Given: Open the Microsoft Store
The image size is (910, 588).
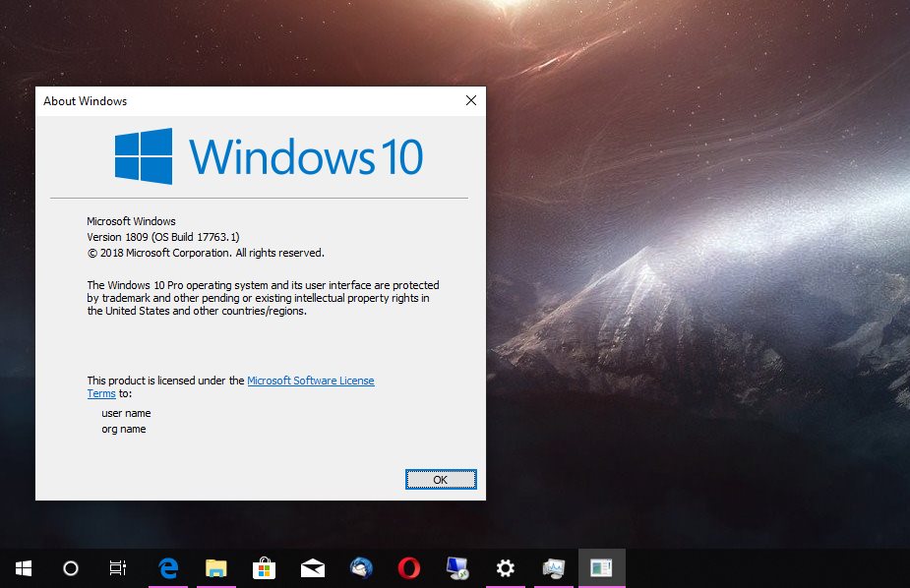Looking at the screenshot, I should tap(263, 568).
